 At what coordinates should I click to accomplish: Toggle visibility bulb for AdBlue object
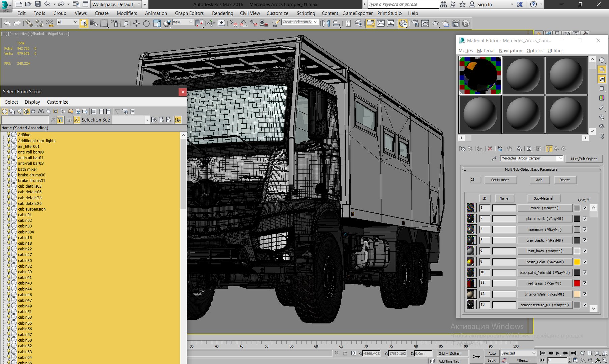pyautogui.click(x=9, y=135)
